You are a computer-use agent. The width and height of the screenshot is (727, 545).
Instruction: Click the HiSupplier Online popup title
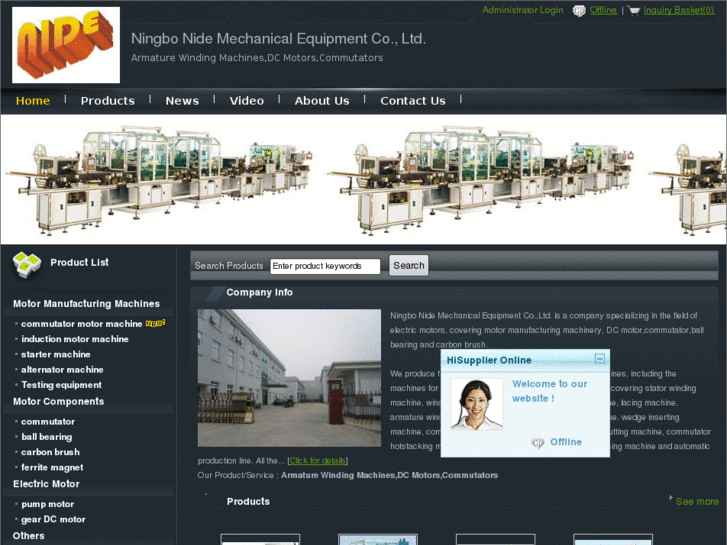pos(489,360)
